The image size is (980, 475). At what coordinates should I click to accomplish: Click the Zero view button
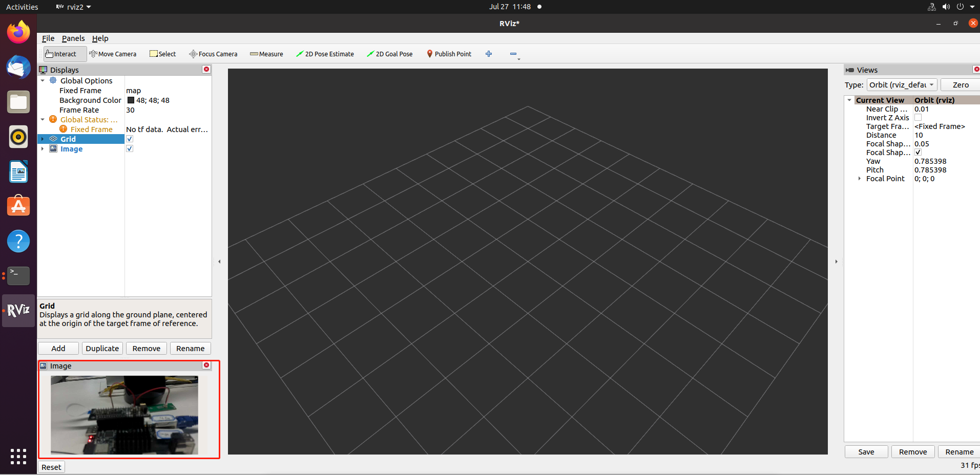point(961,85)
